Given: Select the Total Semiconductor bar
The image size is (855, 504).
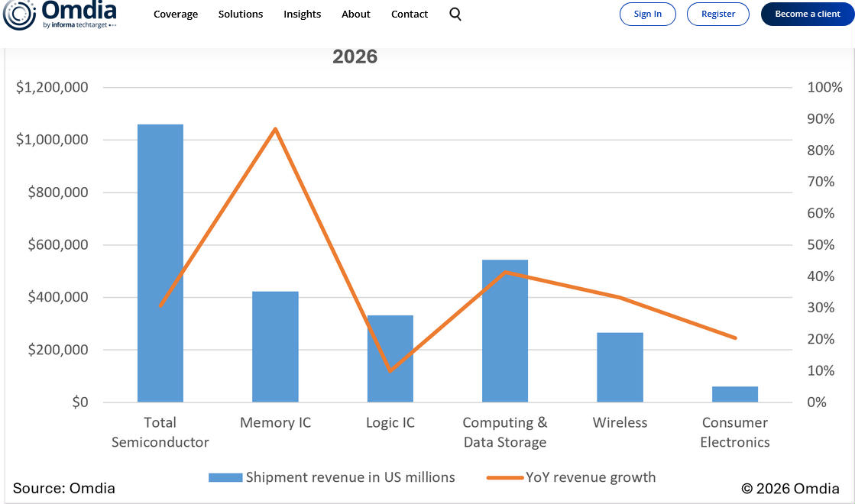Looking at the screenshot, I should coord(160,263).
